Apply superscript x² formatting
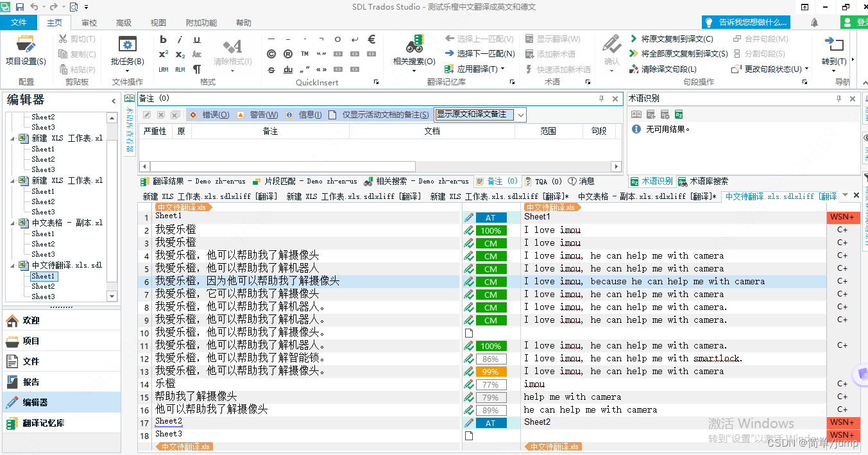 [x=164, y=55]
